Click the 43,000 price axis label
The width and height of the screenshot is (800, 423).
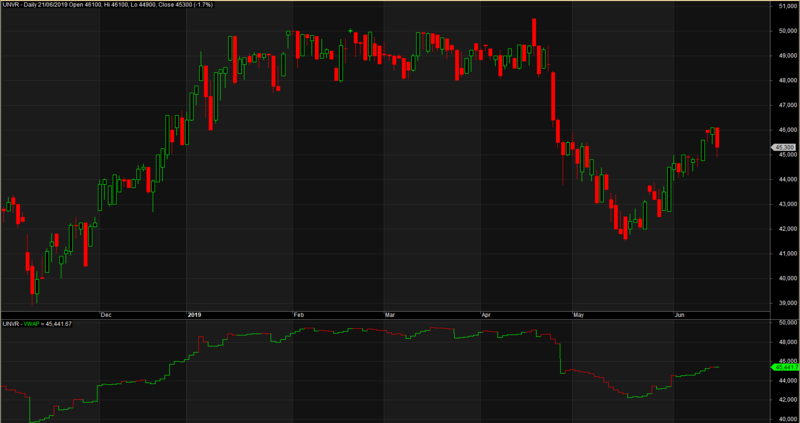pos(789,204)
